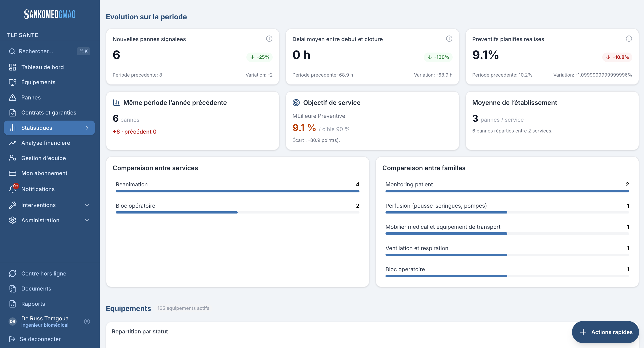Click the Équipements monitor icon
The width and height of the screenshot is (644, 348).
tap(13, 82)
